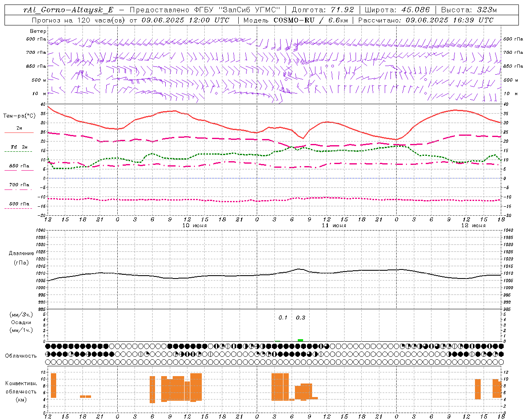Click the Рассчитано: 09.06.2025 16:39 UTC text
The width and height of the screenshot is (525, 420).
(x=426, y=20)
